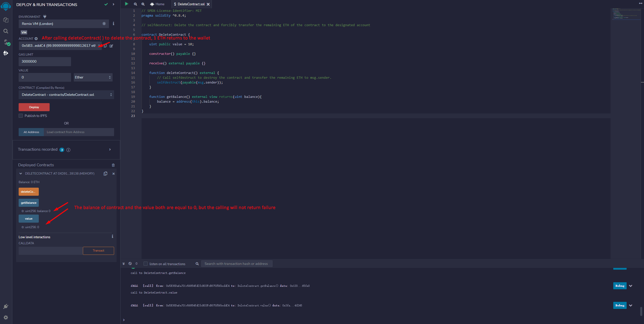The image size is (644, 324).
Task: Click the Plugin manager plug icon
Action: point(6,306)
